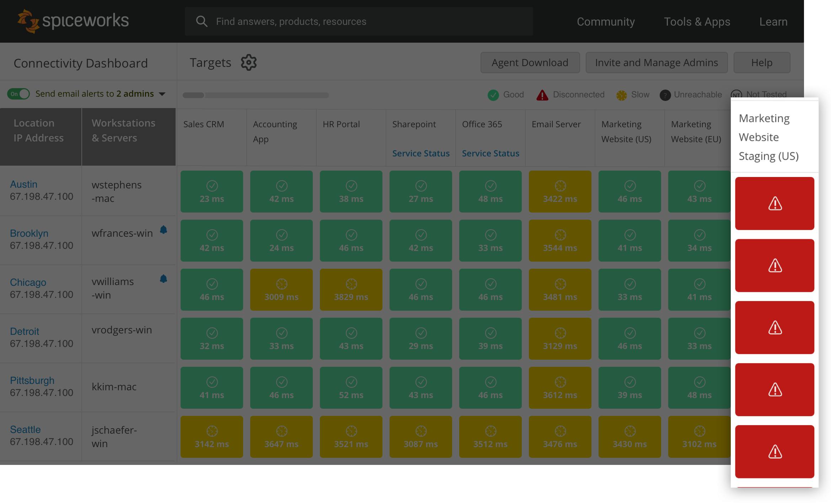
Task: Open Office 365 Service Status
Action: click(x=490, y=153)
